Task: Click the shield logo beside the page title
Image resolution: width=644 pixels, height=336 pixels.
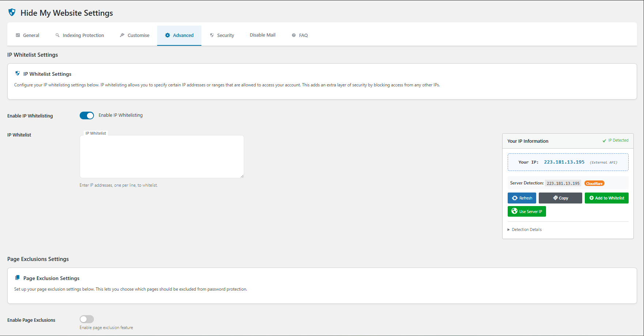Action: pyautogui.click(x=12, y=12)
